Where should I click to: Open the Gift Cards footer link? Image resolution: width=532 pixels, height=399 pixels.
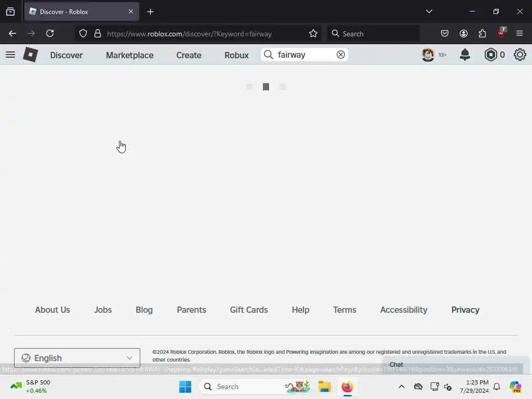[249, 310]
